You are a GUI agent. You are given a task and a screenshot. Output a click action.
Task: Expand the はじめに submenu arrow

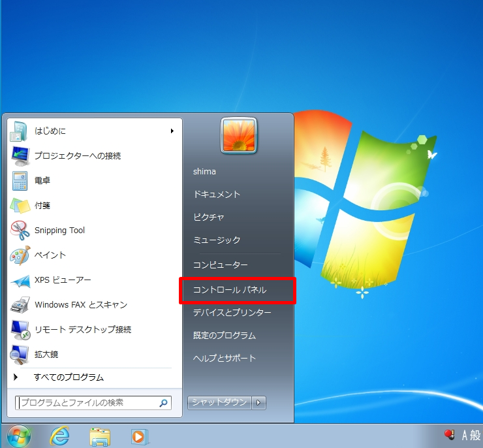coord(172,131)
